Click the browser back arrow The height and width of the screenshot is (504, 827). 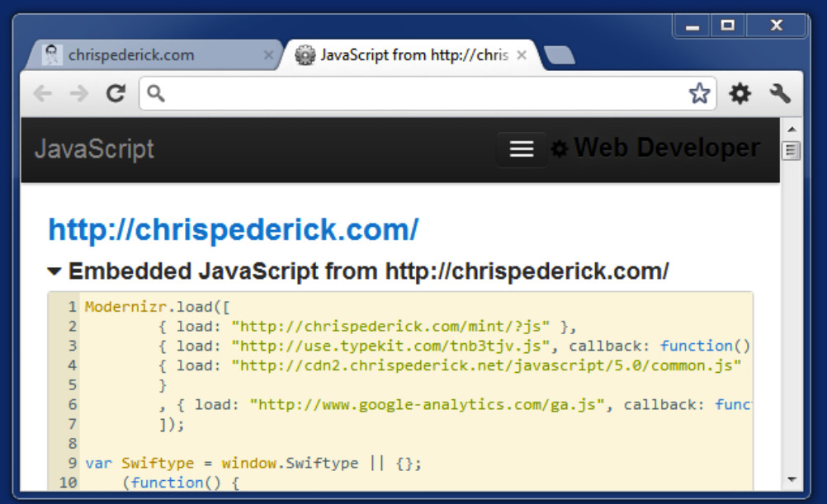tap(42, 94)
